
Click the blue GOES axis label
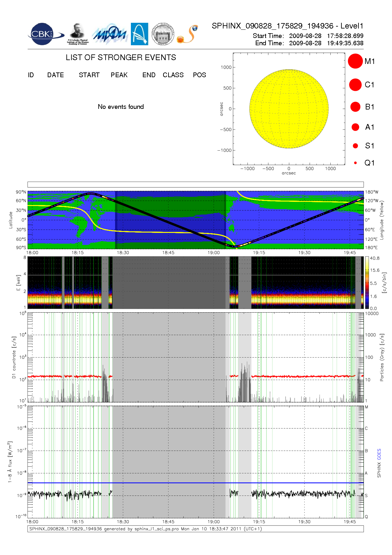pos(379,454)
